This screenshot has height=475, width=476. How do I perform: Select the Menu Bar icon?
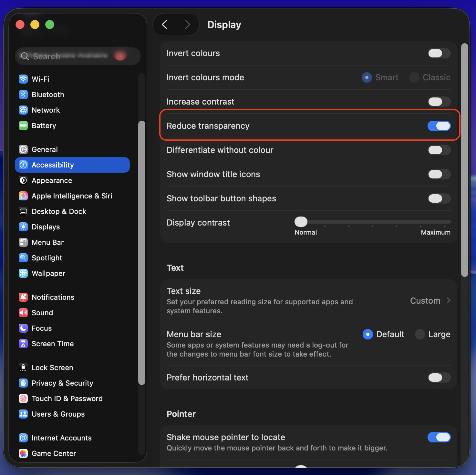(23, 242)
